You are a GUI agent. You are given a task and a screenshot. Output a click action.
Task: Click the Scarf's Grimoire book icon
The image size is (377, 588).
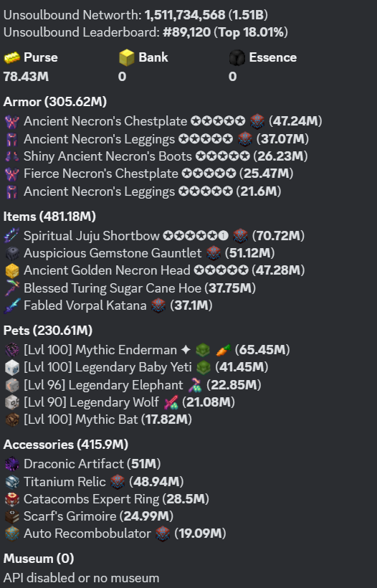coord(12,517)
